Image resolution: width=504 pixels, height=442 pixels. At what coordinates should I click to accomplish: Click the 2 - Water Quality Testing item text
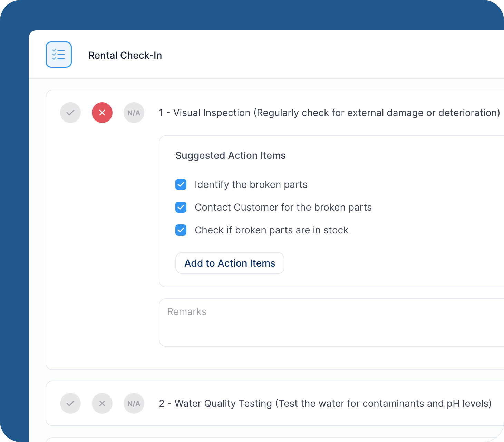[325, 403]
